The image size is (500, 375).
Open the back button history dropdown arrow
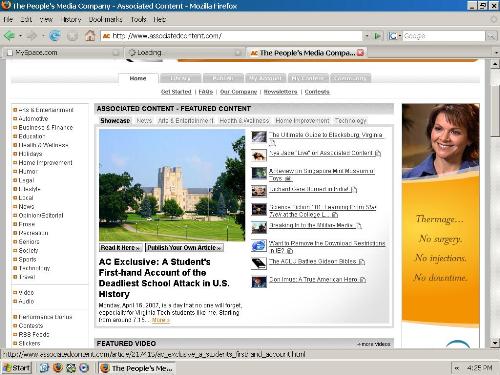(20, 36)
